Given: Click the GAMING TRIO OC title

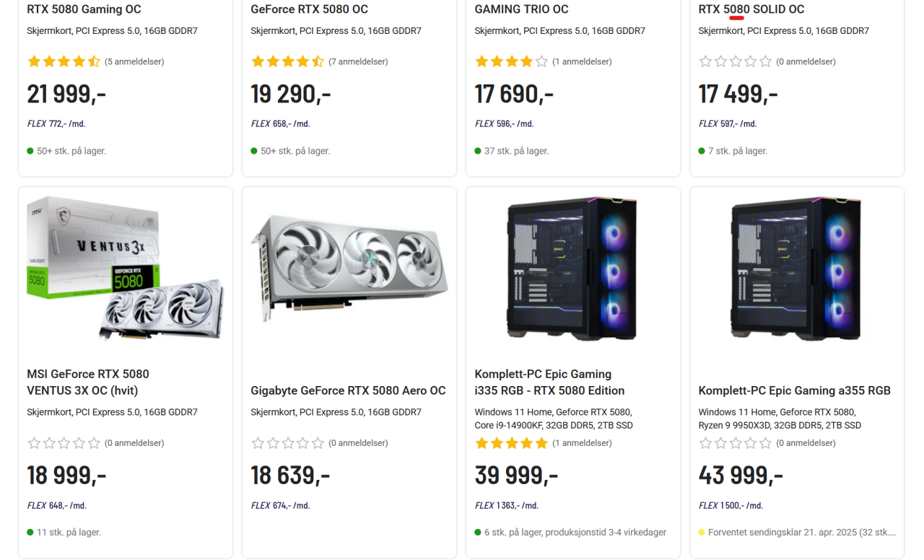Looking at the screenshot, I should point(521,9).
